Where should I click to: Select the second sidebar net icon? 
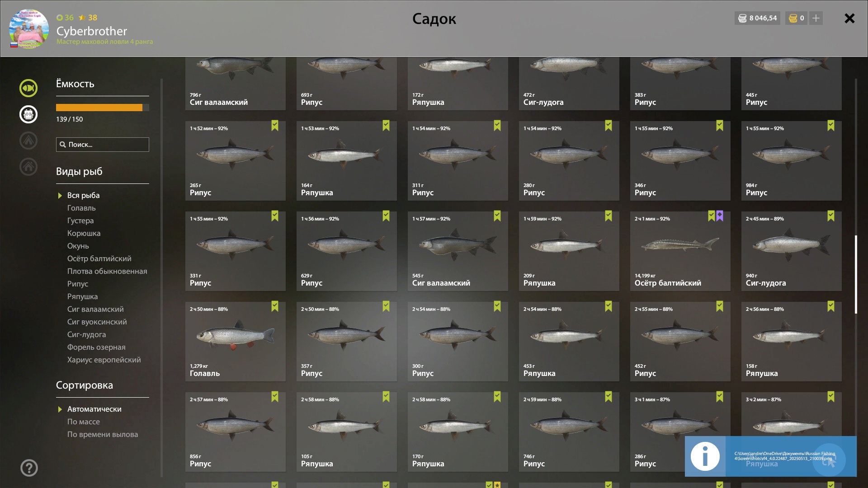(28, 114)
